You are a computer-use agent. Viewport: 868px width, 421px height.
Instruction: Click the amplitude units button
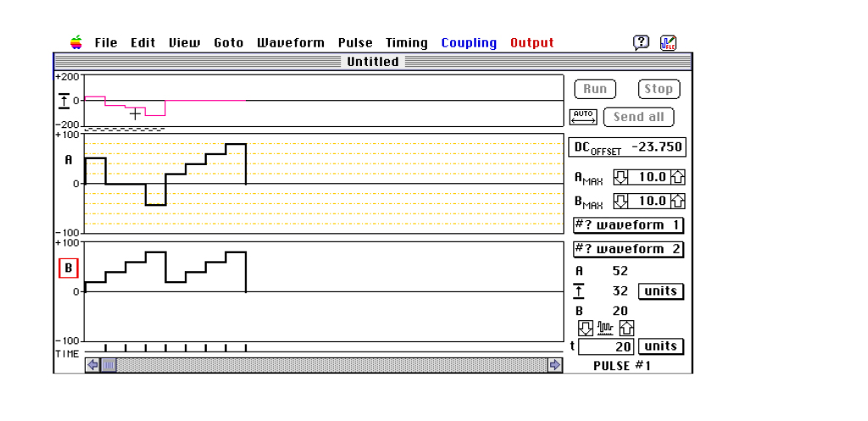[661, 291]
